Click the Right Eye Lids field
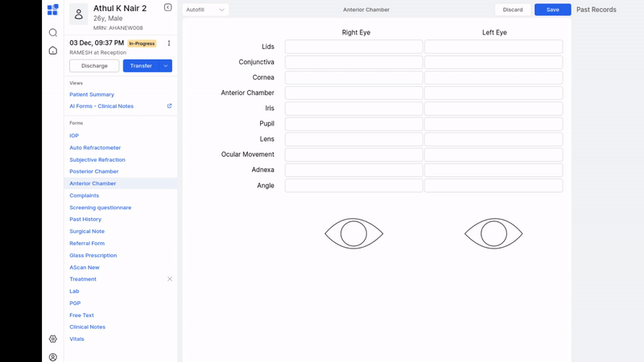644x362 pixels. tap(353, 47)
